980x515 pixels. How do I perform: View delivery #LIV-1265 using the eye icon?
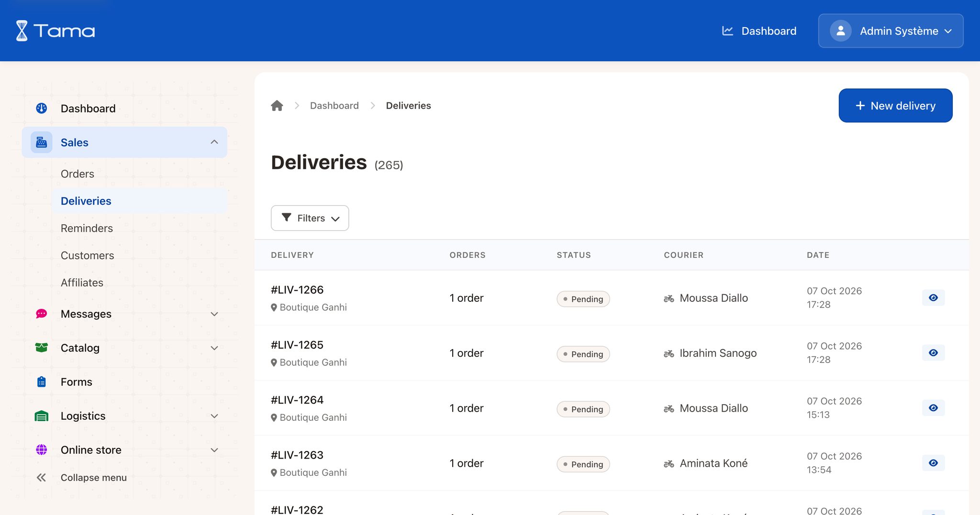click(933, 352)
